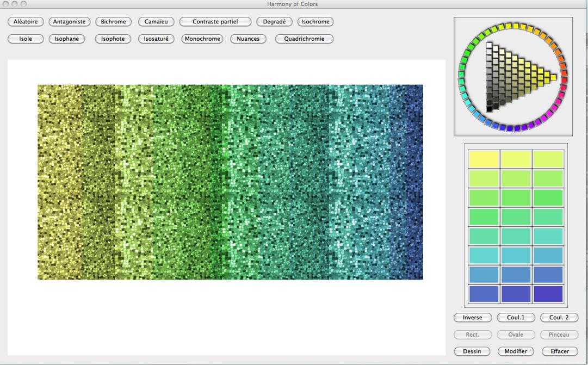Screen dimensions: 588x365
Task: Select the Coul.1 button
Action: pyautogui.click(x=516, y=318)
